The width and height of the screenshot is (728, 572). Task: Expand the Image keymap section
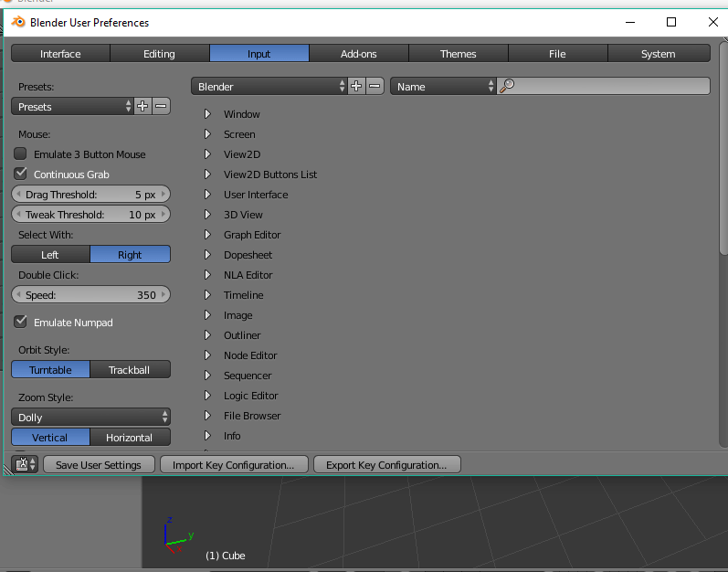(x=207, y=315)
